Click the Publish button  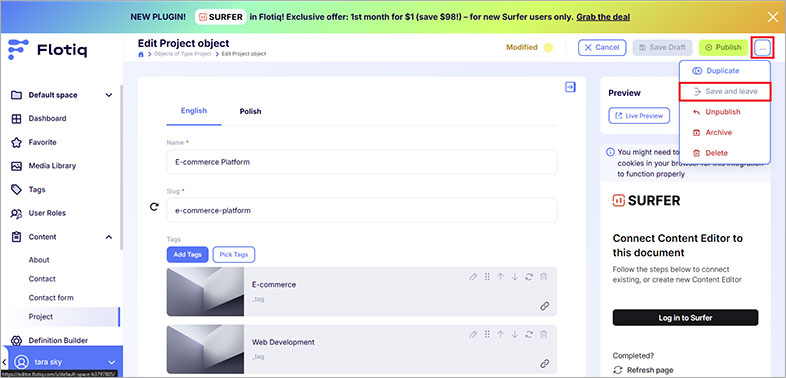(723, 48)
